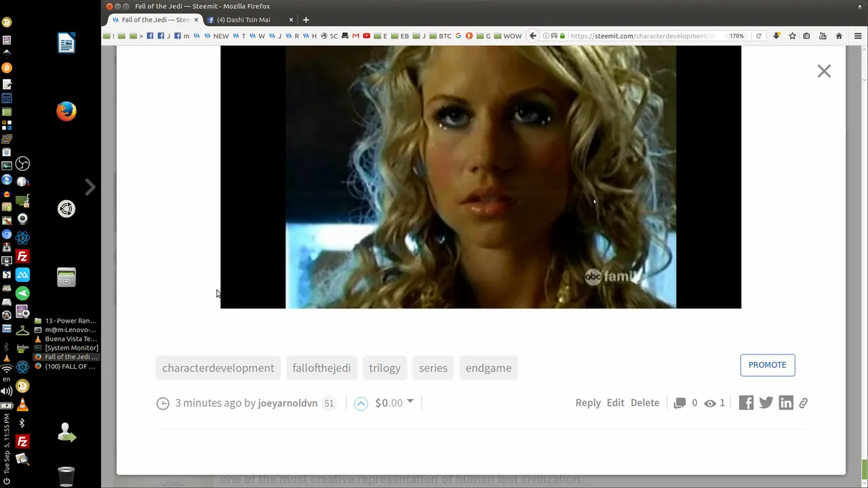
Task: Open the fallofthejedi tag
Action: [x=321, y=368]
